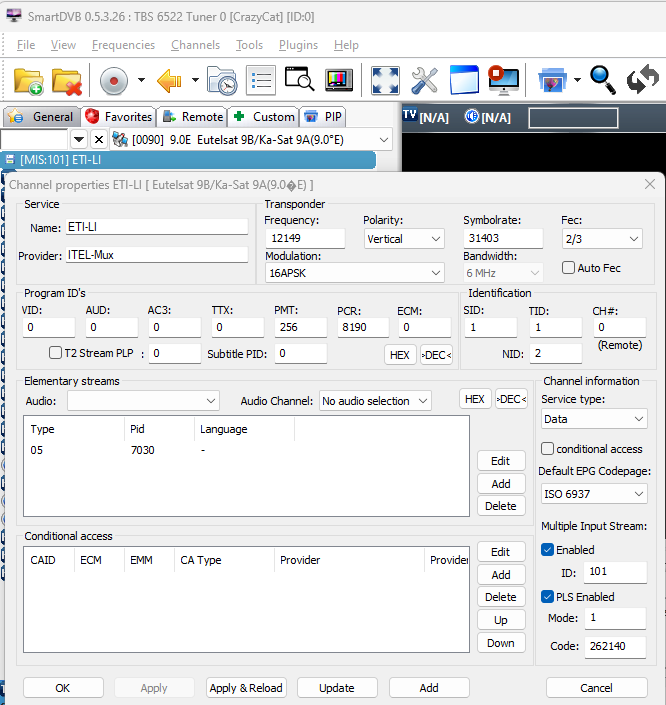666x705 pixels.
Task: Click the Cancel button
Action: tap(596, 688)
